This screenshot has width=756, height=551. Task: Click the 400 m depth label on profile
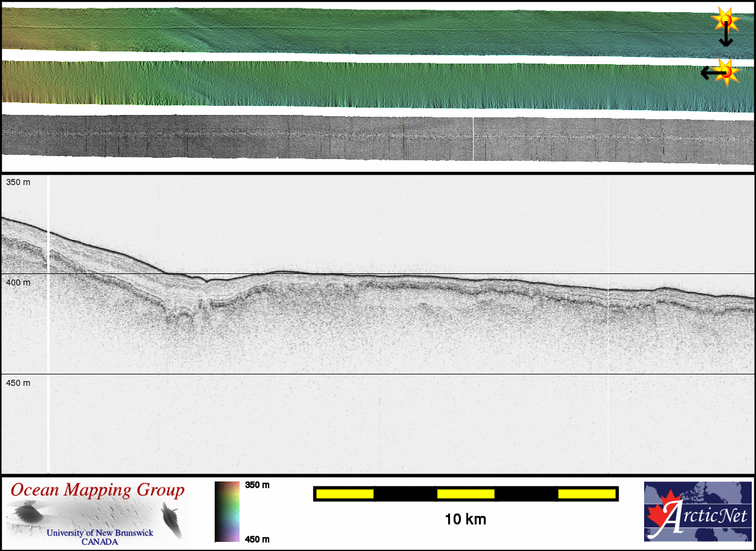(18, 282)
